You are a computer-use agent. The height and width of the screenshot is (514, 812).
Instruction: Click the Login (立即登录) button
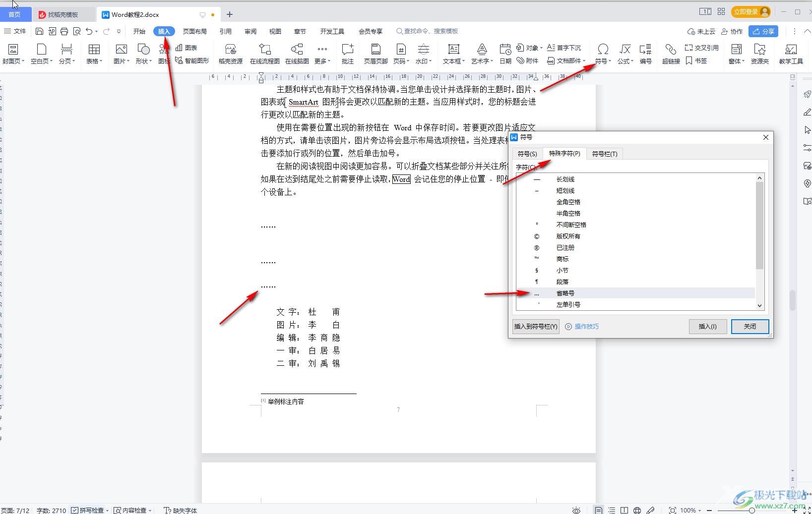pyautogui.click(x=751, y=11)
